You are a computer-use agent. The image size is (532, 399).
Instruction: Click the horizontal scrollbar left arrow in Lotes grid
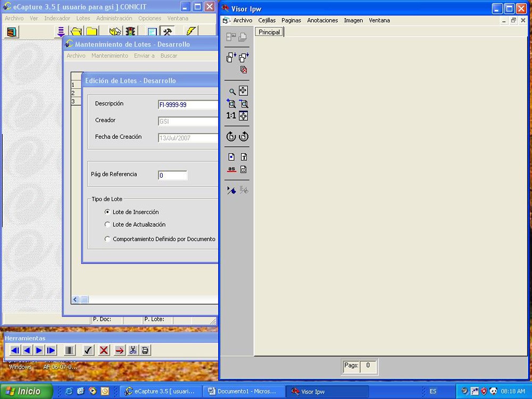pyautogui.click(x=76, y=299)
